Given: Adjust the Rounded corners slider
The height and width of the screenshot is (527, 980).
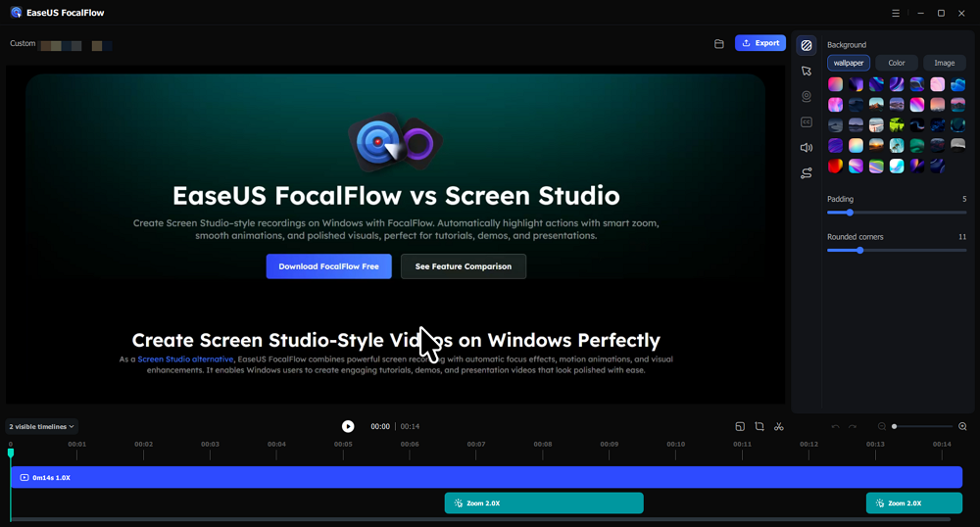Looking at the screenshot, I should coord(897,251).
